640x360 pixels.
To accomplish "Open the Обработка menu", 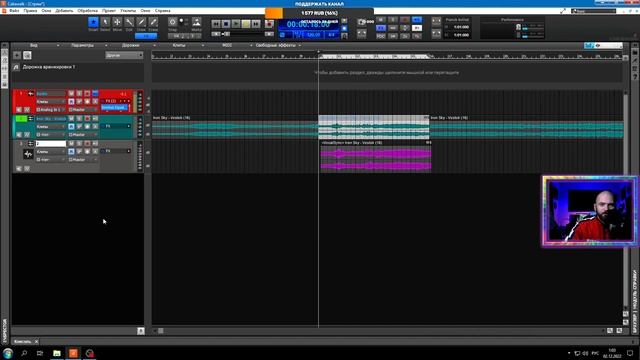I will click(87, 11).
